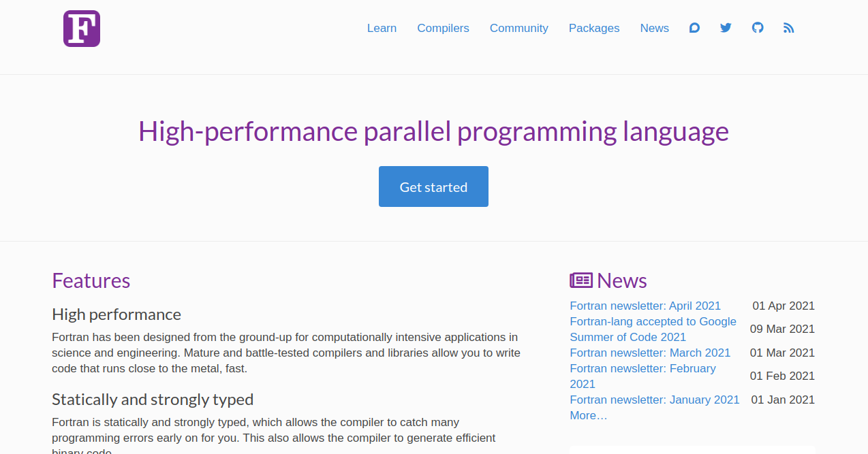Open the Learn menu item
This screenshot has width=868, height=454.
coord(382,28)
